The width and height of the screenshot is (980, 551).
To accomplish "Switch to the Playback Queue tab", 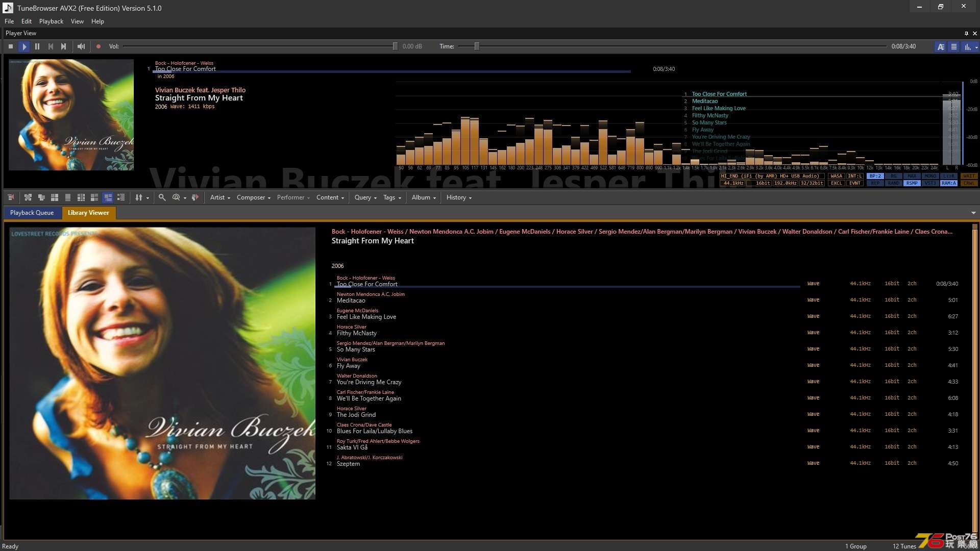I will coord(32,213).
